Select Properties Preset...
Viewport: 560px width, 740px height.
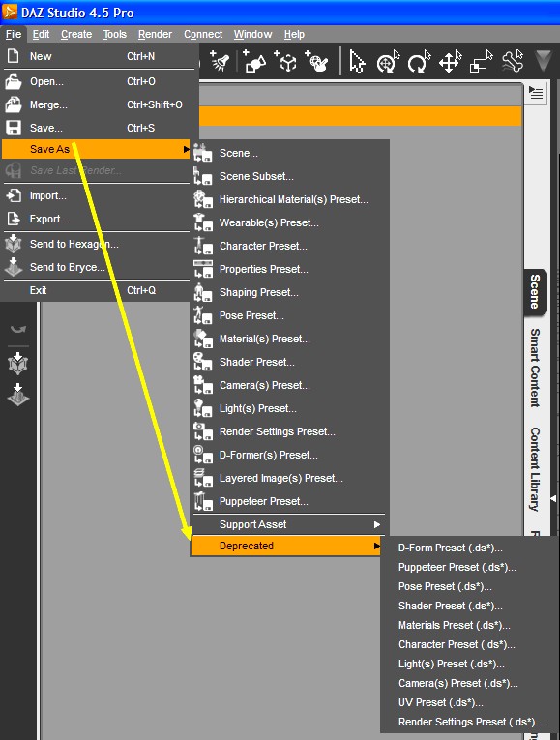pos(288,269)
